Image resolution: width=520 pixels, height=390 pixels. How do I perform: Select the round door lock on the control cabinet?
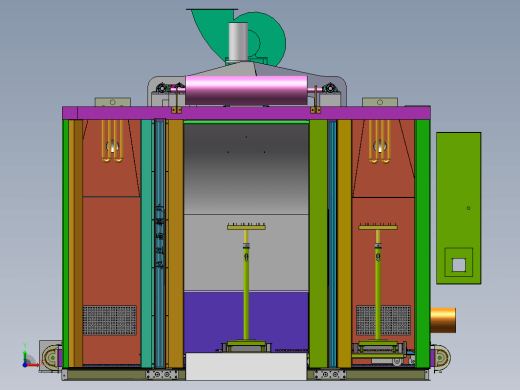pos(468,208)
